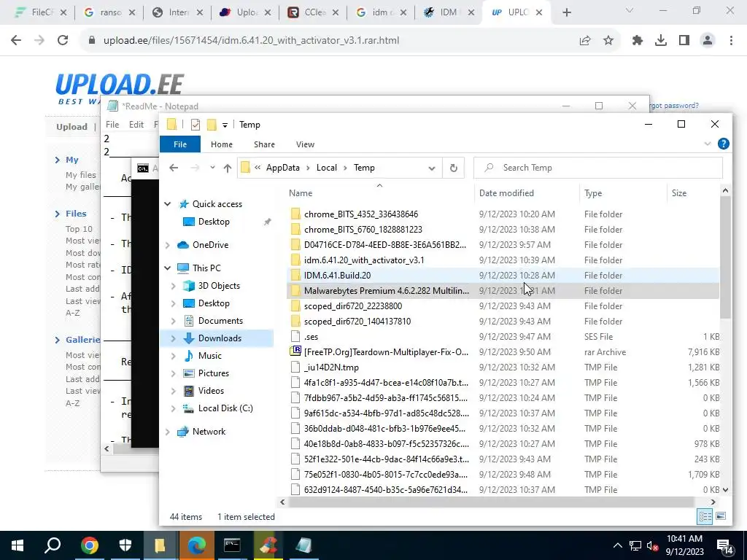Open Explorer help question mark icon
Viewport: 747px width, 560px height.
click(723, 144)
